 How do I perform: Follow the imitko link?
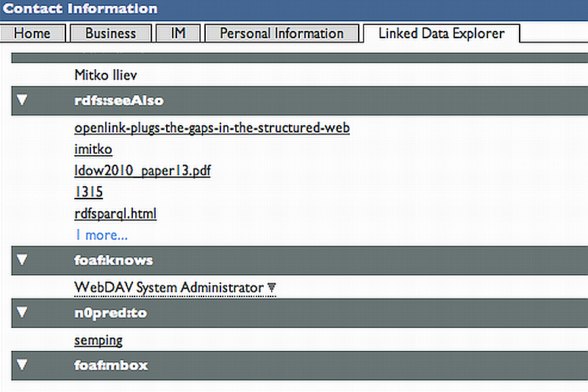tap(93, 149)
